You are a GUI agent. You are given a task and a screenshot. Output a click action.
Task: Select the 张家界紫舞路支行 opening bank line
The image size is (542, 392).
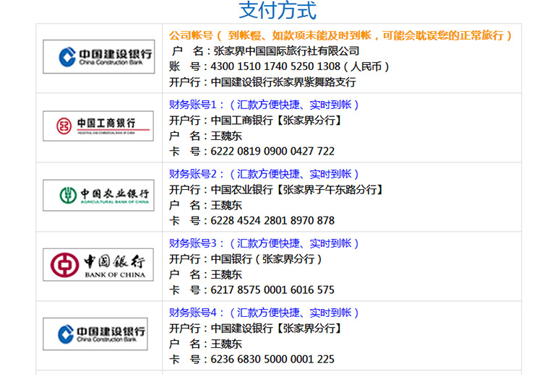click(x=263, y=82)
